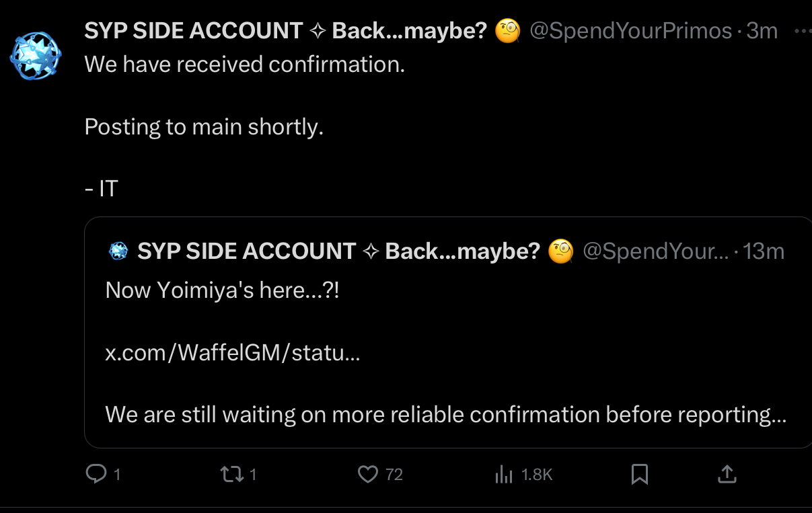Click the 72 likes count
The height and width of the screenshot is (513, 812).
pos(394,475)
